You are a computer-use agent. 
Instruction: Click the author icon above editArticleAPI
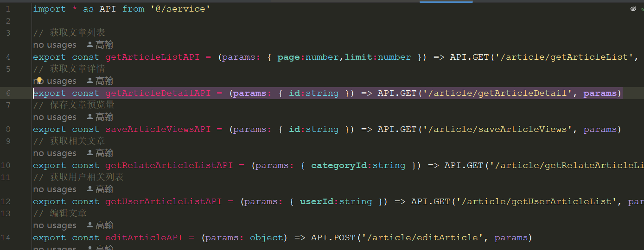[90, 225]
